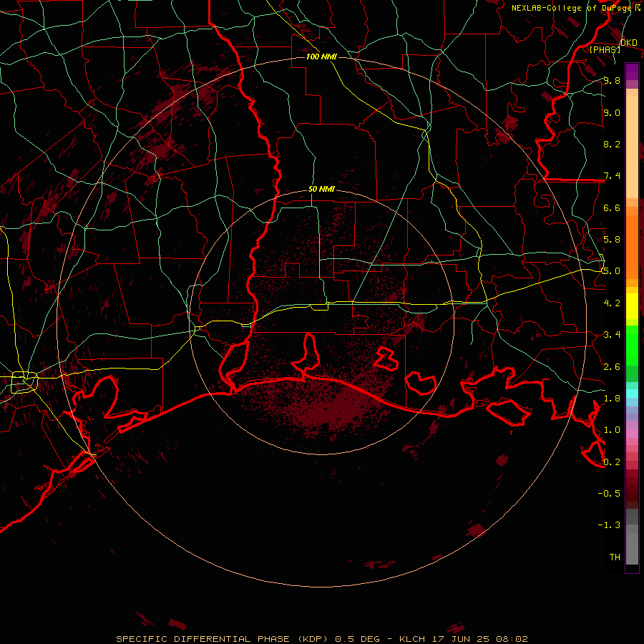Pick the deep orange band on the color scale
This screenshot has height=644, width=644.
coord(632,247)
